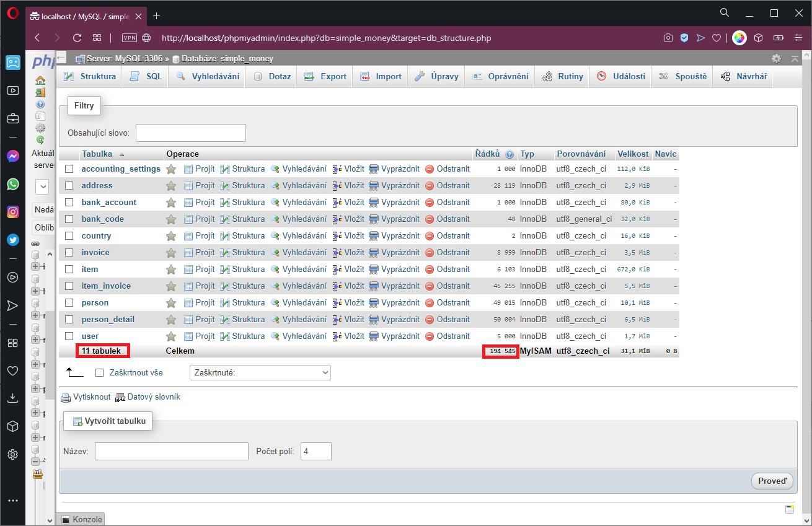Tick the checkbox next to bank_code
The height and width of the screenshot is (526, 812).
(x=69, y=219)
